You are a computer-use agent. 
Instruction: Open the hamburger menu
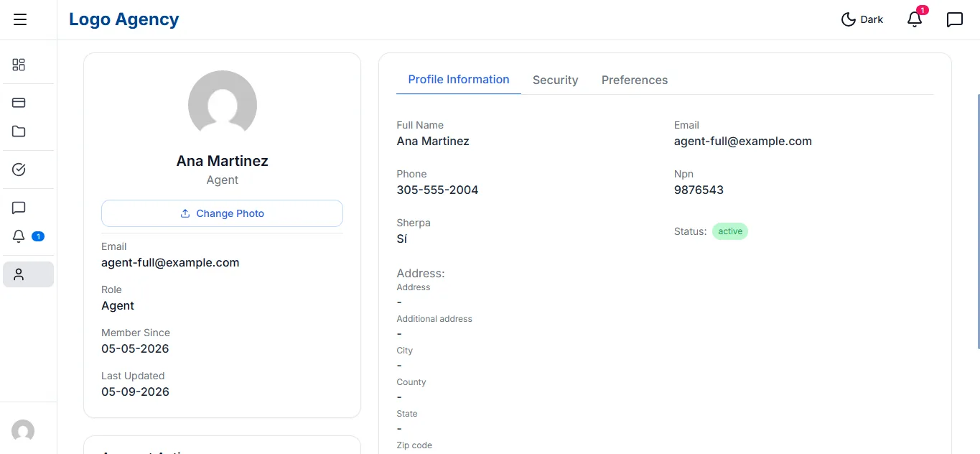pos(20,19)
